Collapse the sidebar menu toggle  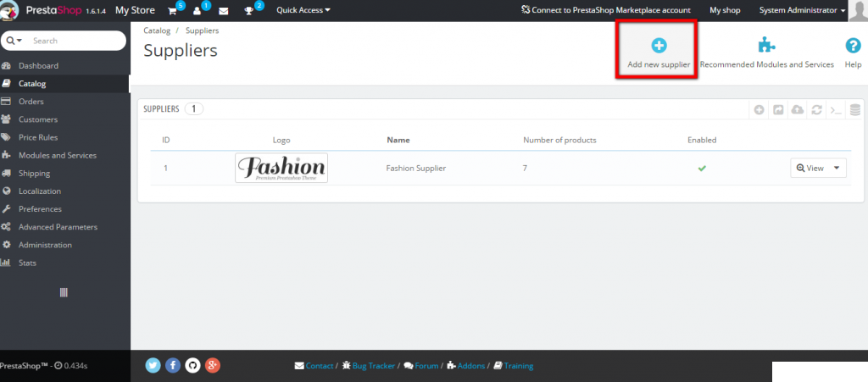point(64,292)
